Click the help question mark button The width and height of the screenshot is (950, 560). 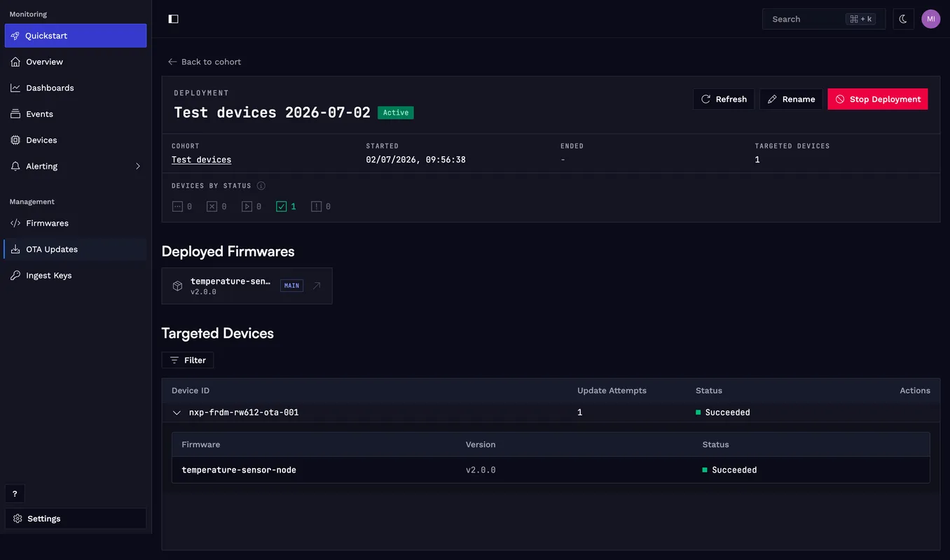[15, 493]
